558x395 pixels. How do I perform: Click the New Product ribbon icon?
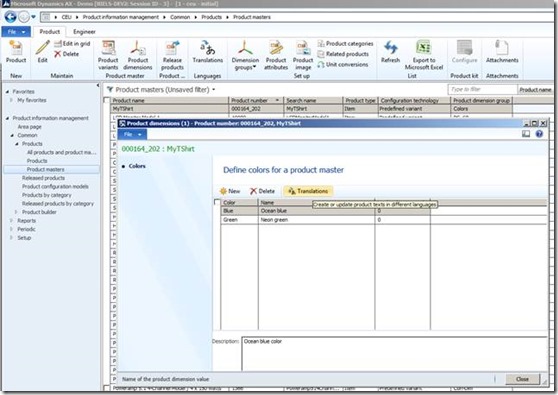point(16,52)
